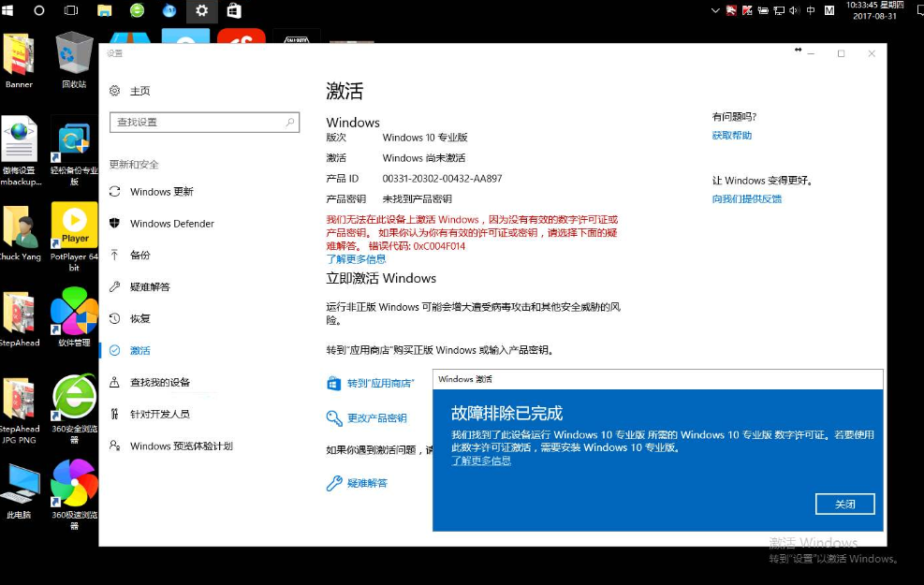
Task: Open the 获取帮助 link
Action: 731,136
